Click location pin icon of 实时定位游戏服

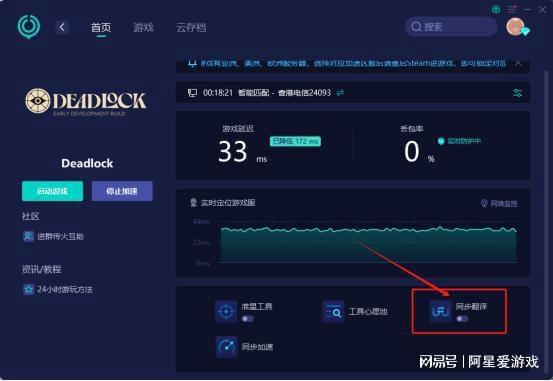[x=193, y=202]
